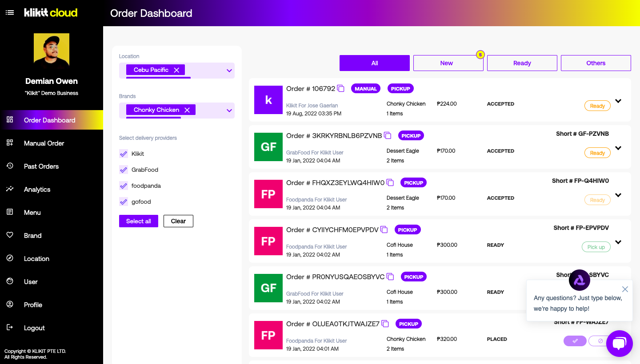This screenshot has height=364, width=640.
Task: Toggle the foodpanda delivery provider checkbox
Action: [x=124, y=186]
